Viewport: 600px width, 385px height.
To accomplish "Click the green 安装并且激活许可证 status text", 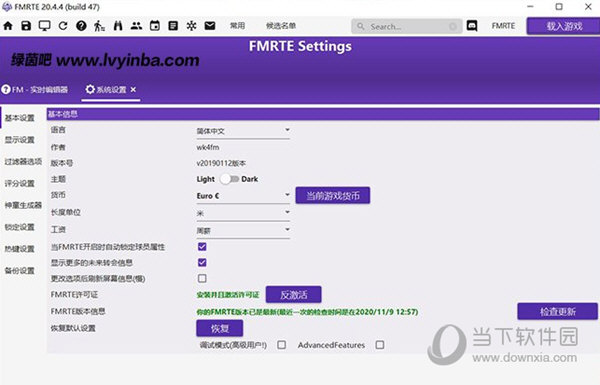I will [x=228, y=295].
